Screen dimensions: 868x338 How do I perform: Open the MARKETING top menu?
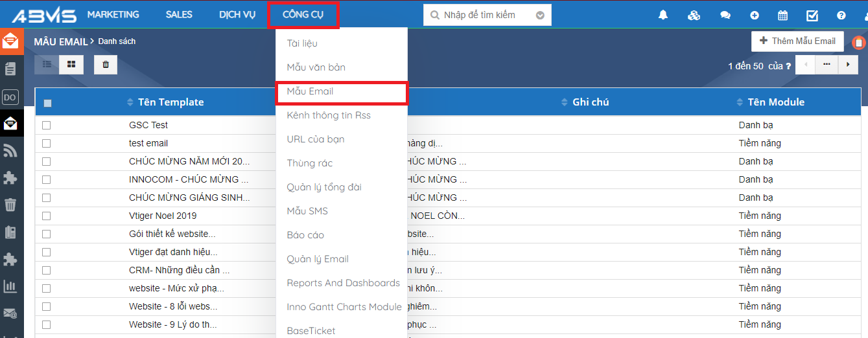tap(113, 14)
